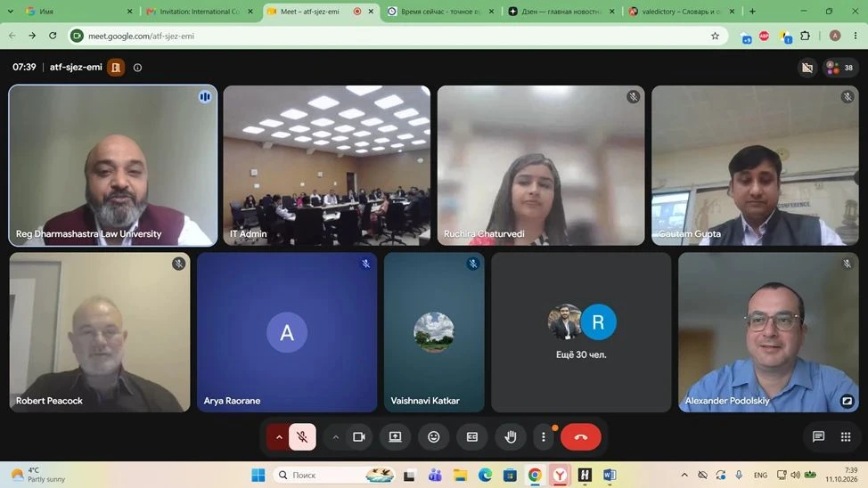Open the weather widget showing 4°C

(x=38, y=475)
